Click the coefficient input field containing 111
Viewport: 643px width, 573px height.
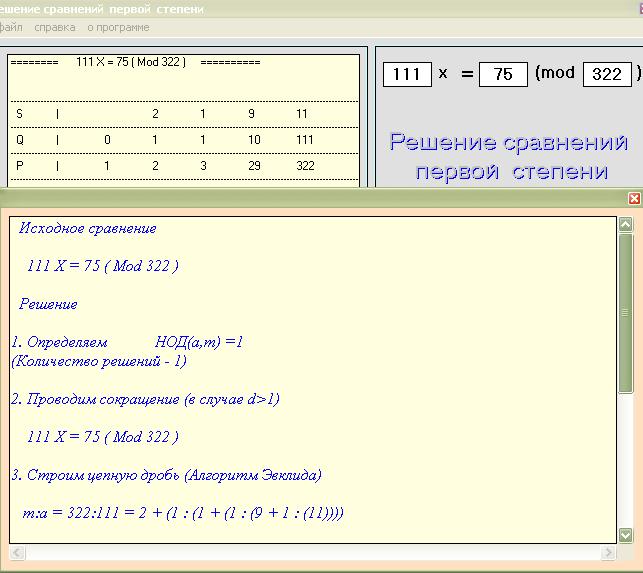(x=407, y=74)
